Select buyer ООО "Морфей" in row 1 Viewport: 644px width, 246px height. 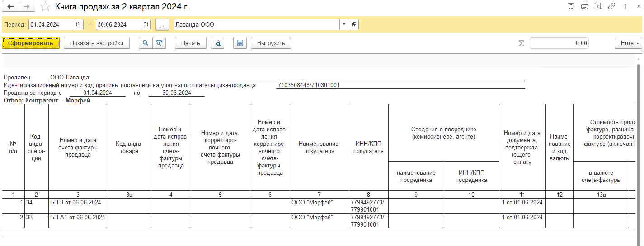coord(320,206)
